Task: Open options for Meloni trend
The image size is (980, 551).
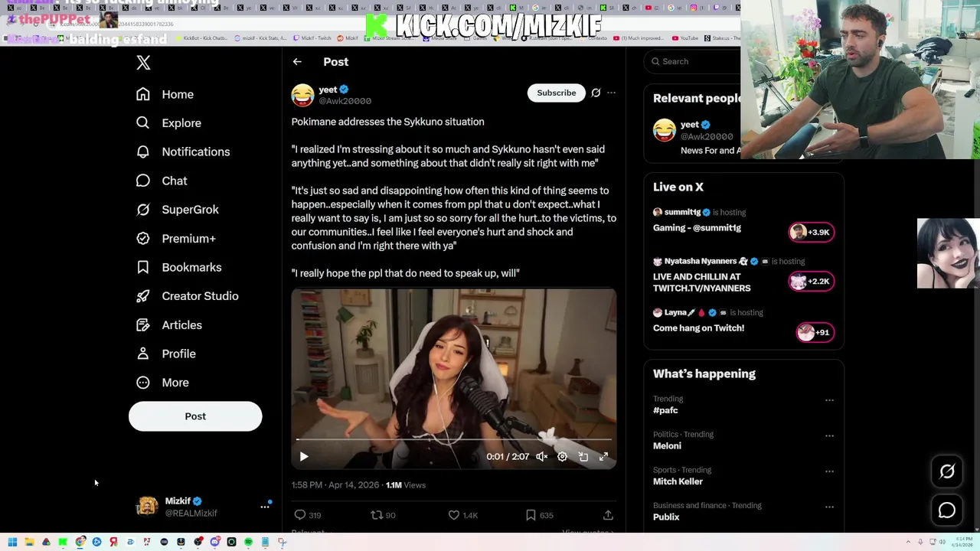Action: (829, 436)
